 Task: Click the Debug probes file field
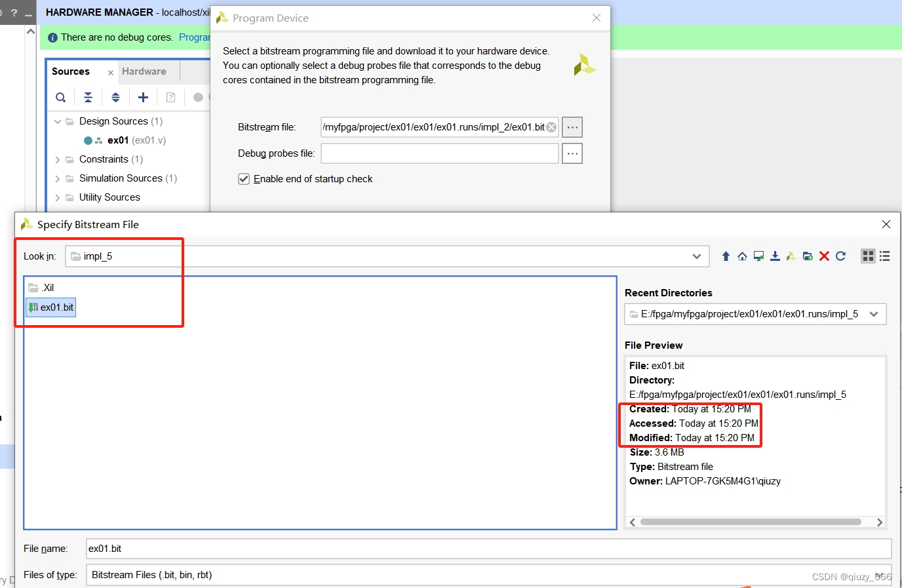click(439, 153)
